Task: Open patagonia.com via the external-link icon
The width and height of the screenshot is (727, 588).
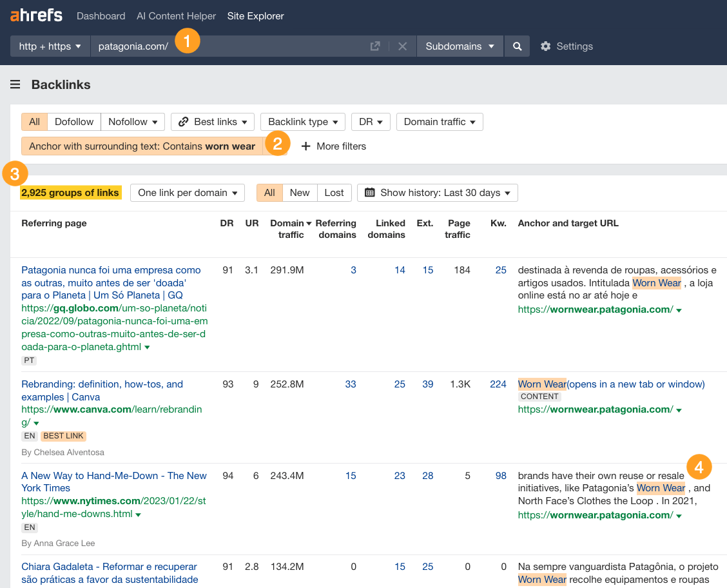Action: point(374,46)
